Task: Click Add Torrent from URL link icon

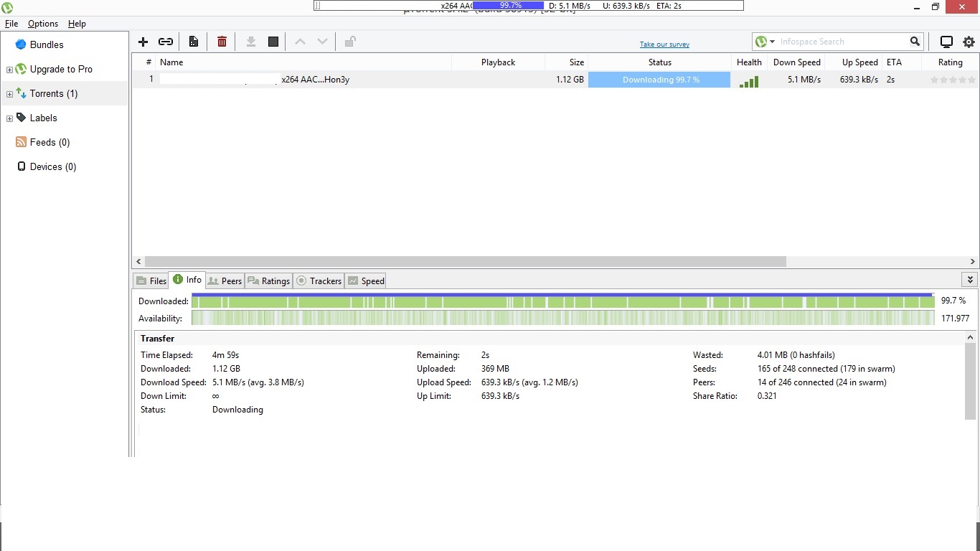Action: [x=166, y=42]
